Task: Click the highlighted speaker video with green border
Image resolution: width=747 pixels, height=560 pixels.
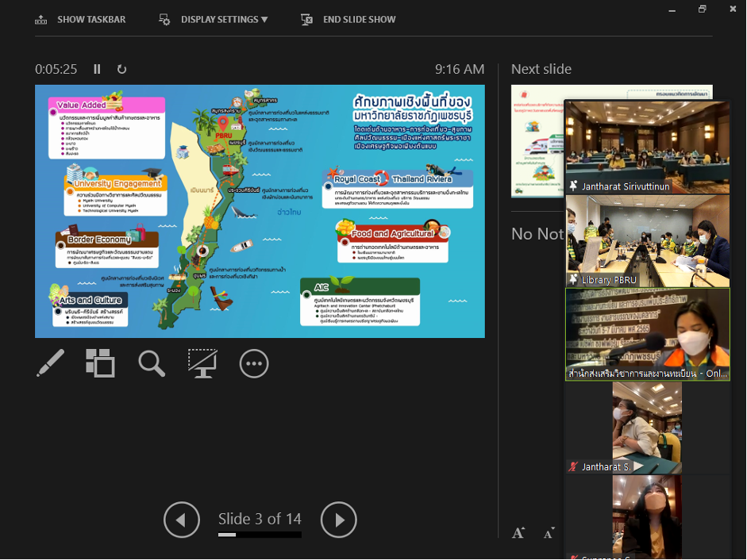Action: point(647,333)
